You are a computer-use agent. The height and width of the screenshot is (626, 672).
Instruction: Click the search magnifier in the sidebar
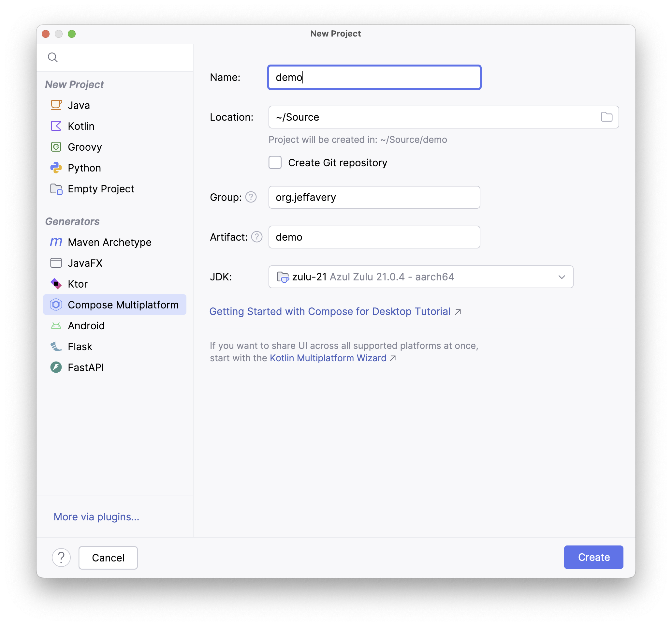[x=53, y=57]
